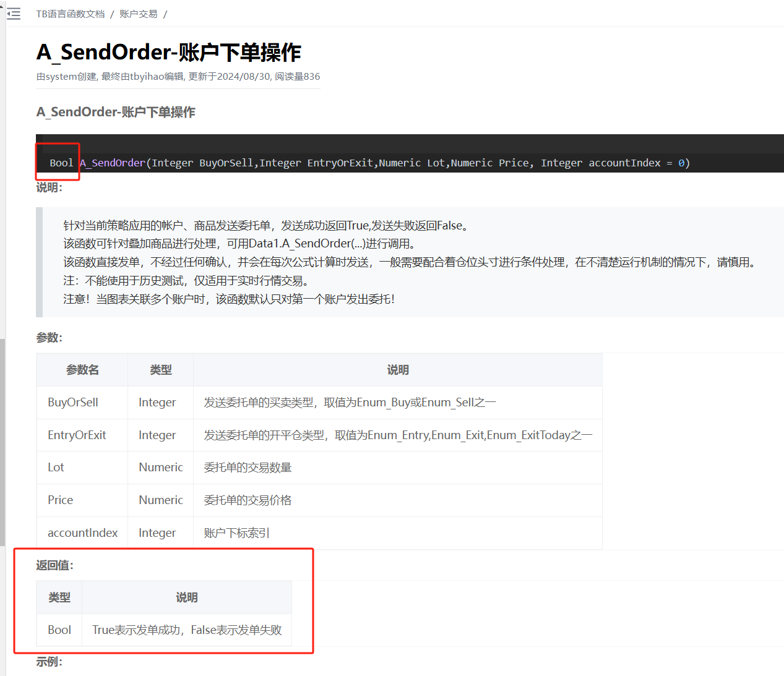Click the scroll-up arrow at top left

[2, 4]
